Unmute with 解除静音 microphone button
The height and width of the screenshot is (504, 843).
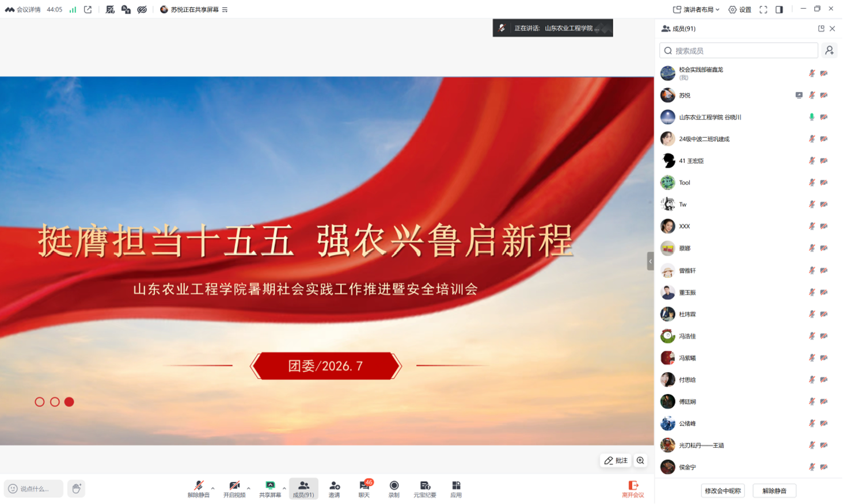pyautogui.click(x=199, y=489)
